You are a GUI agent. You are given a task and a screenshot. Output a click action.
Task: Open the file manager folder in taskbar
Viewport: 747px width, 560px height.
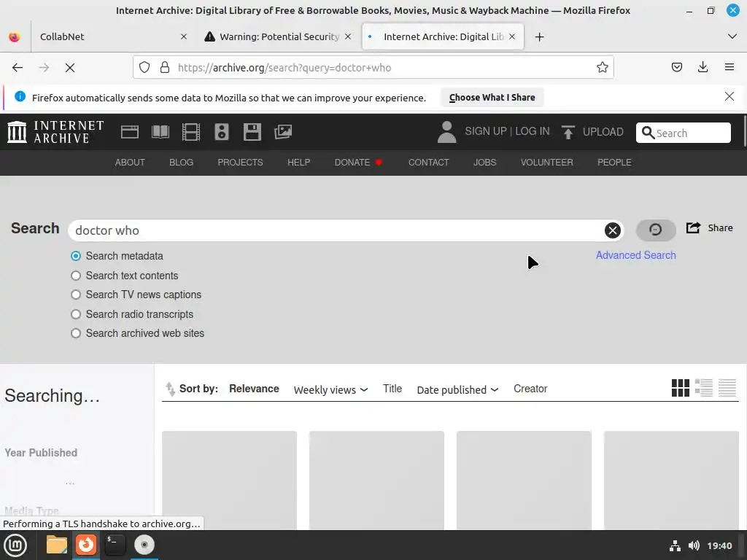coord(57,545)
